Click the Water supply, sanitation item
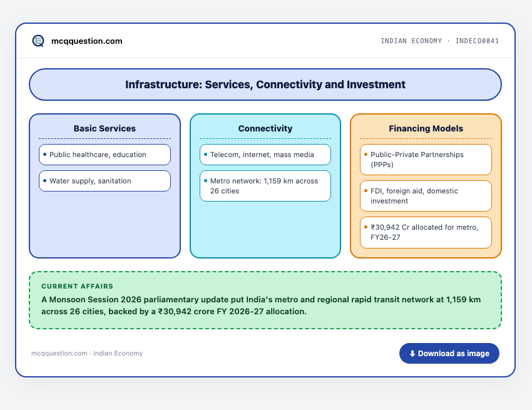Viewport: 532px width, 410px height. (105, 181)
